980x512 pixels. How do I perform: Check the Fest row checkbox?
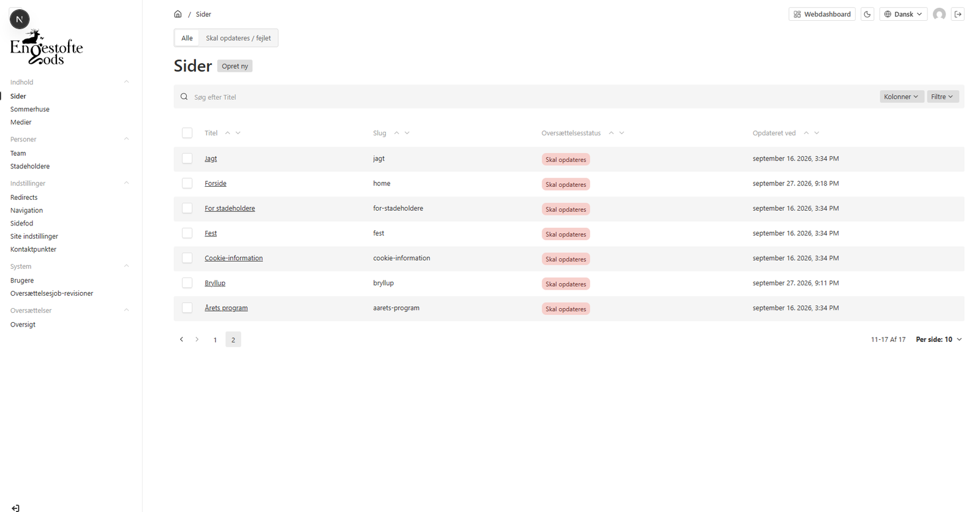tap(187, 233)
